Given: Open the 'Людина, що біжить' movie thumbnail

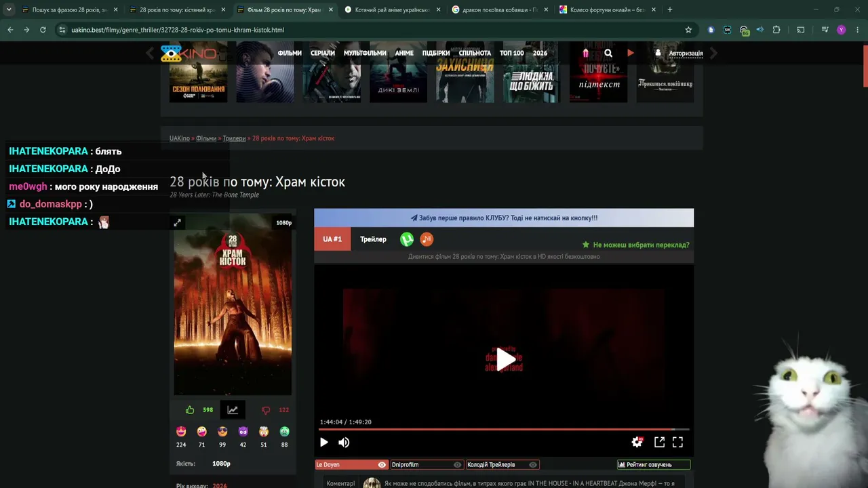Looking at the screenshot, I should (x=532, y=72).
